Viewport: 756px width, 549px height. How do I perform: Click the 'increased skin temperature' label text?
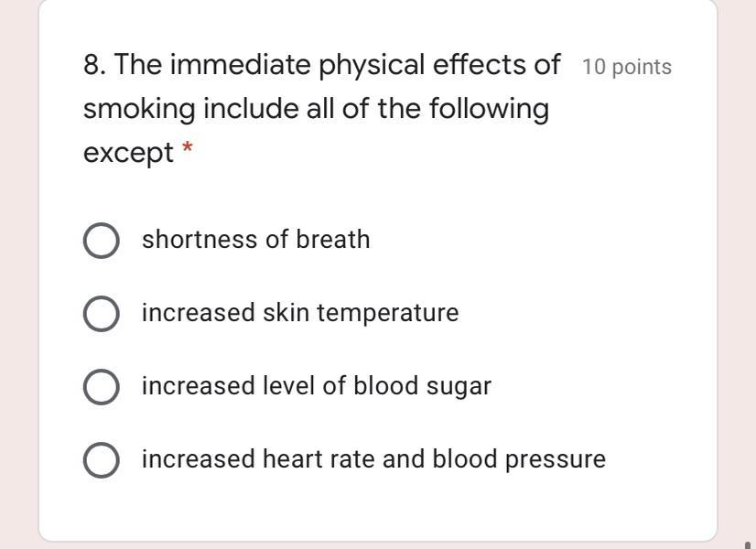[300, 313]
